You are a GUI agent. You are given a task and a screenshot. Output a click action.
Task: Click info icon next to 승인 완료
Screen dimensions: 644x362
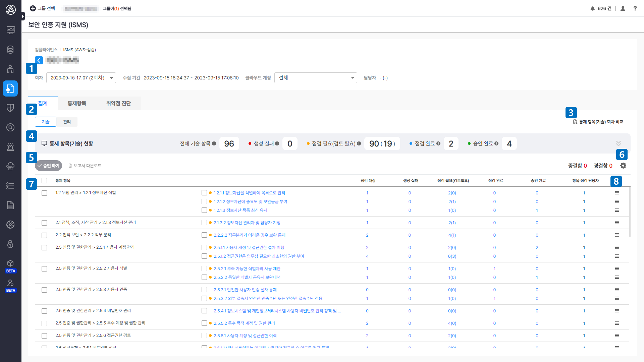tap(496, 143)
